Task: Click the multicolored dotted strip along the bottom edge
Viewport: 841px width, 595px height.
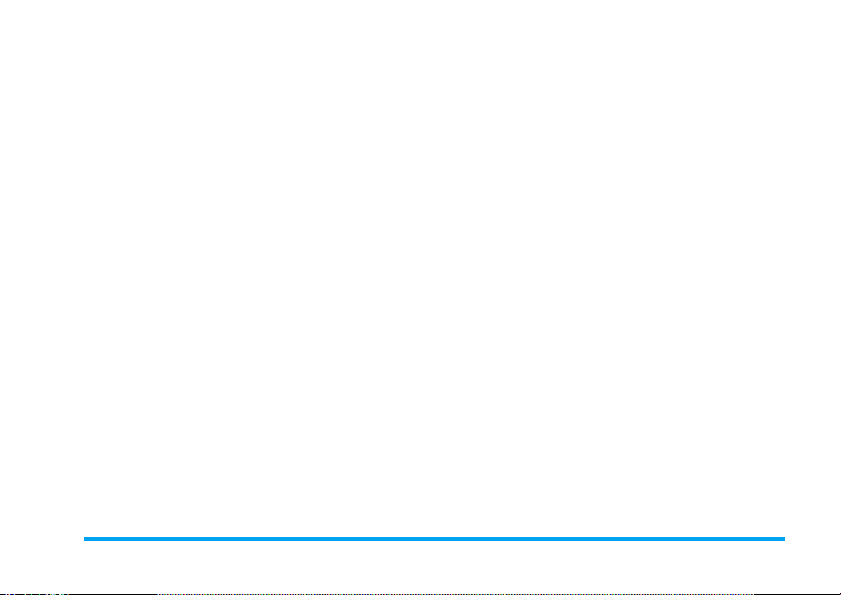Action: tap(455, 594)
